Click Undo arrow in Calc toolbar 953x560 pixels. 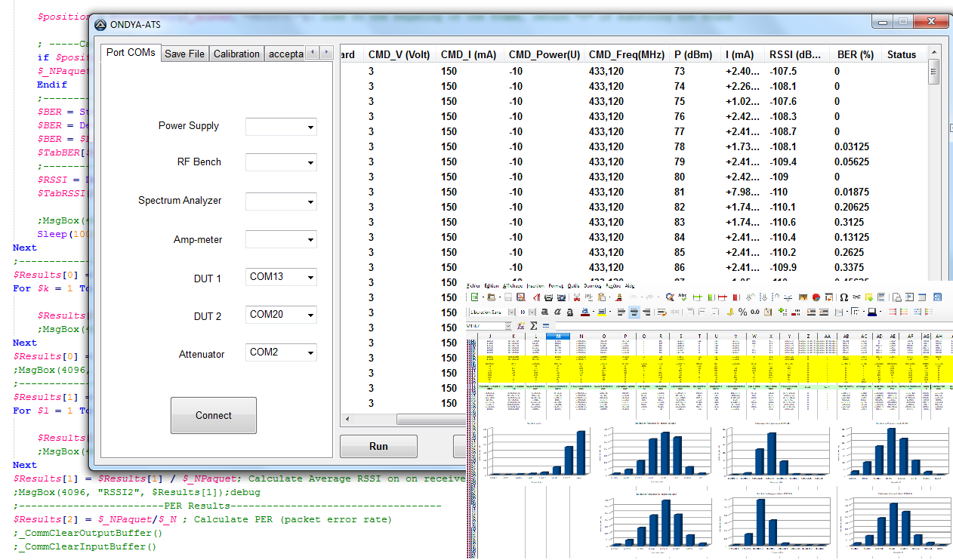(634, 297)
